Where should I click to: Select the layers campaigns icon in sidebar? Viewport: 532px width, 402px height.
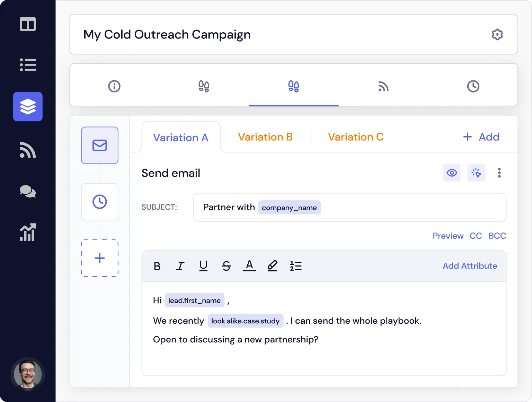pyautogui.click(x=28, y=106)
